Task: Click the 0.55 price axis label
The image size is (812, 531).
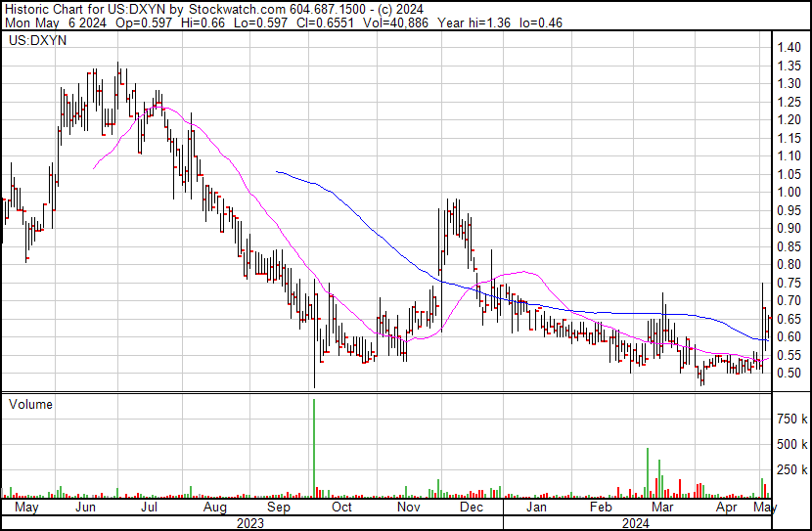Action: 789,356
